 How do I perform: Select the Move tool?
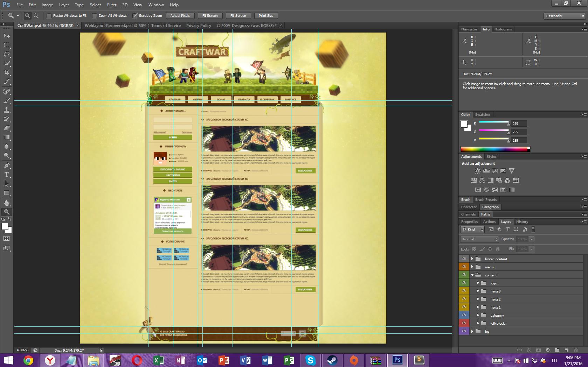coord(7,36)
